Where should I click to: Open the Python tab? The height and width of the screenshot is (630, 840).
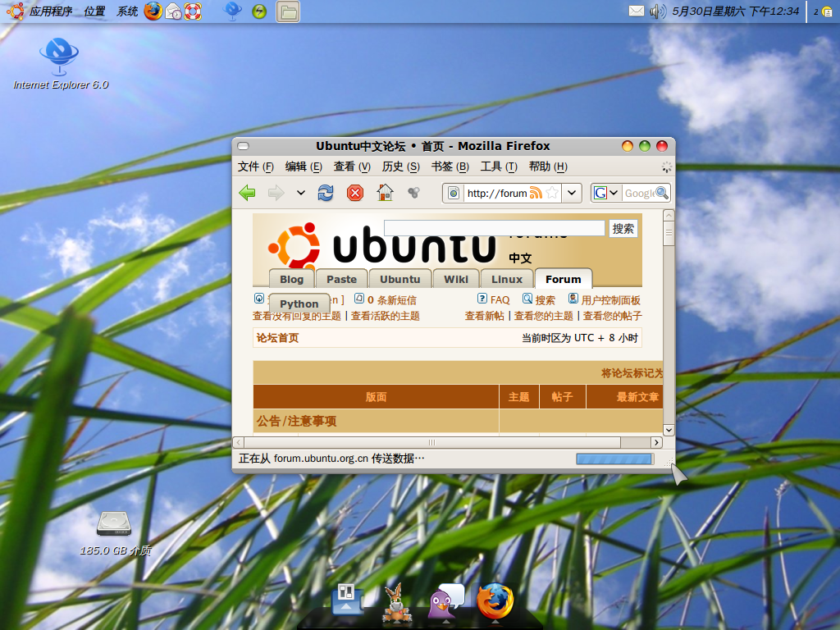click(x=299, y=304)
